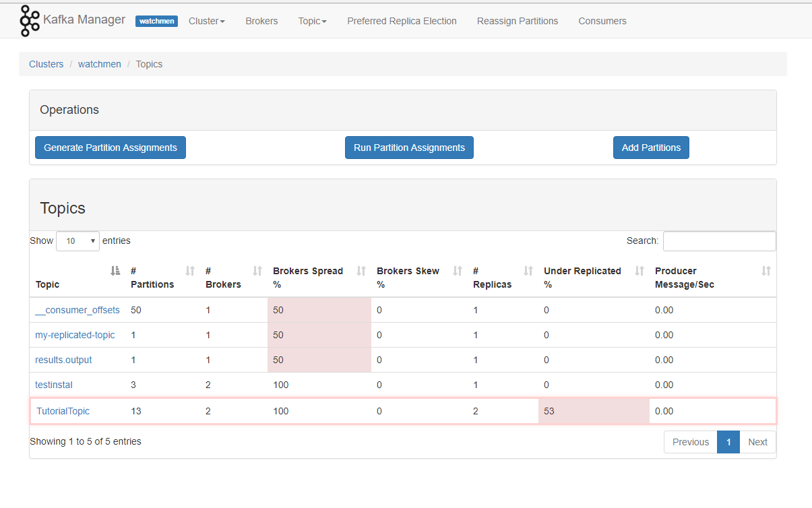
Task: Expand the Topic dropdown in navbar
Action: (312, 21)
